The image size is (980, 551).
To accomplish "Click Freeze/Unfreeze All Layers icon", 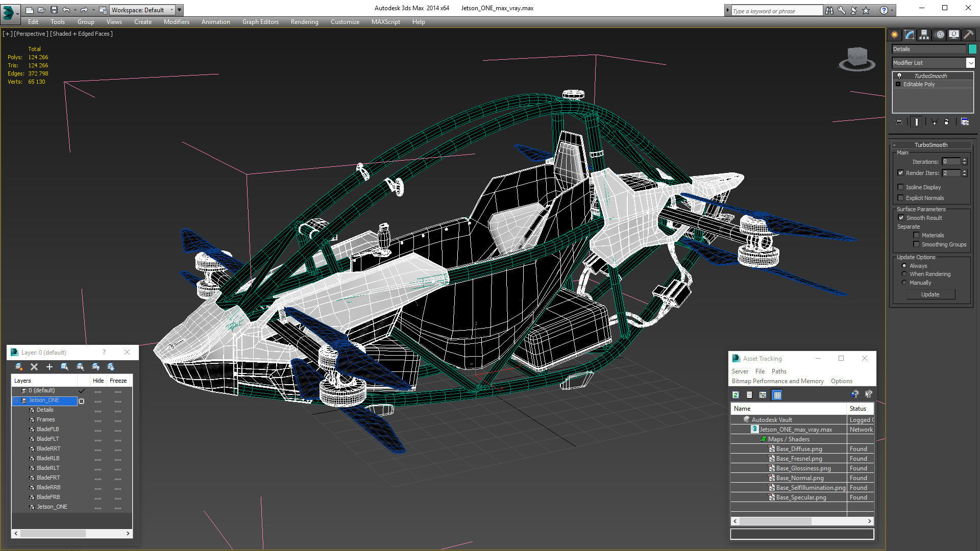I will 111,367.
